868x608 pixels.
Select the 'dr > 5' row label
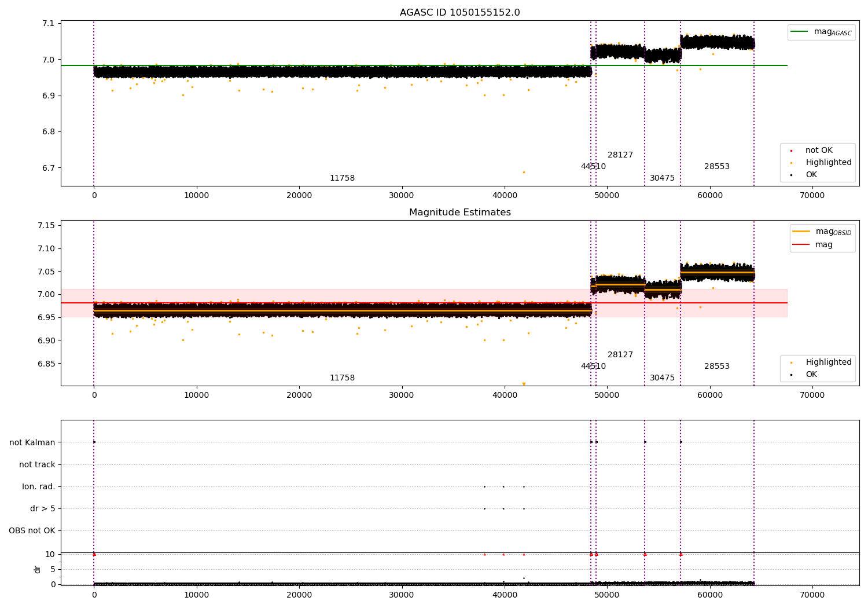(43, 508)
